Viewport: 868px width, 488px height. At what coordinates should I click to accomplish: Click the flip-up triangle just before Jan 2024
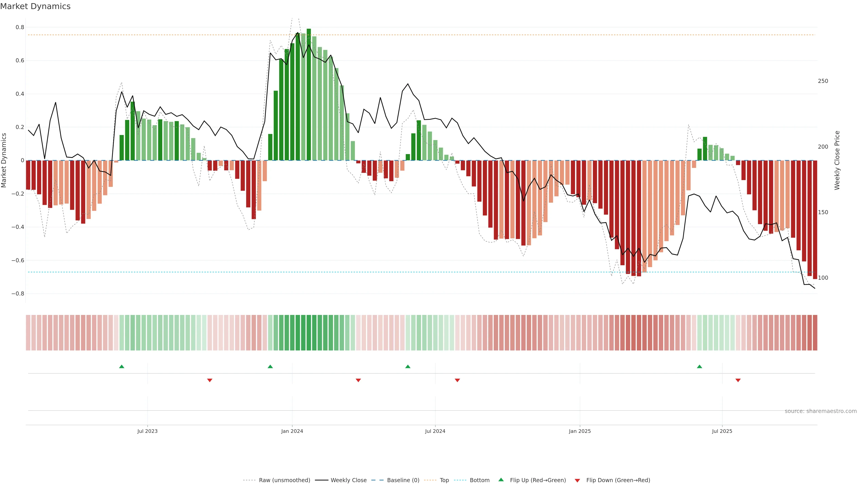point(270,366)
